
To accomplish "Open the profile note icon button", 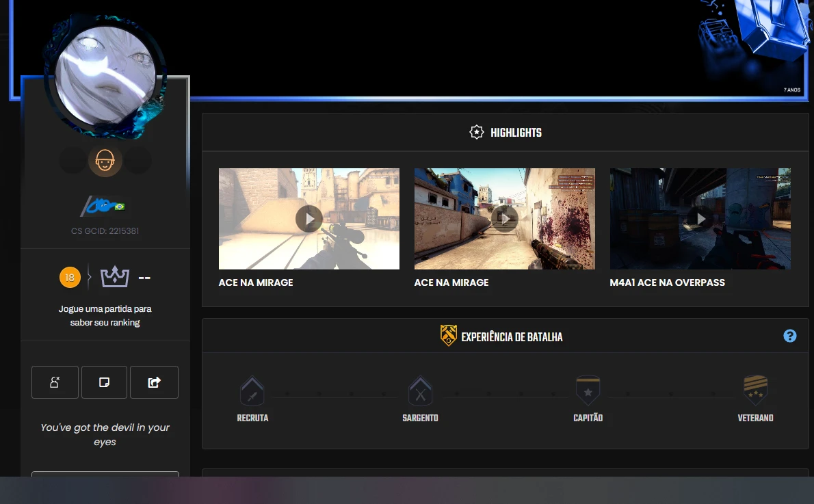I will (x=104, y=382).
